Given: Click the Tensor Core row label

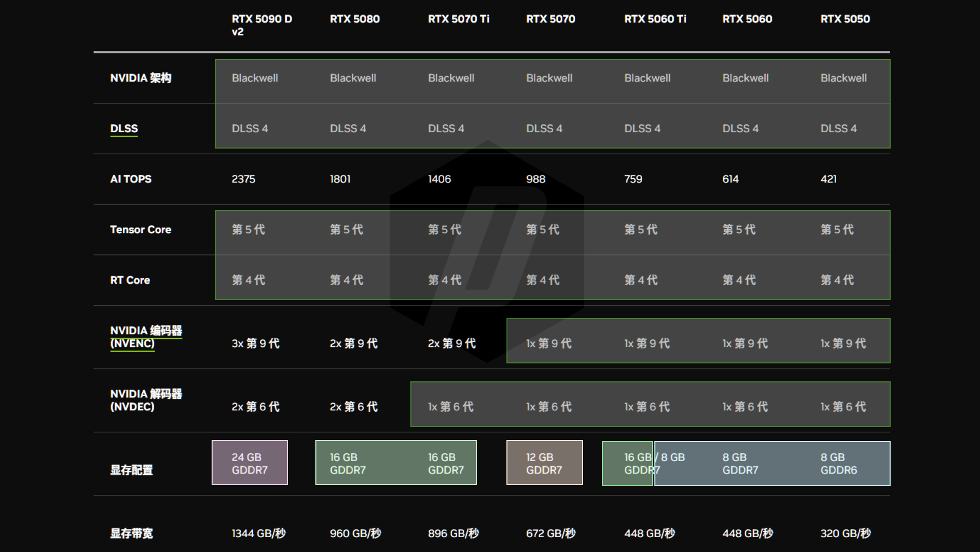Looking at the screenshot, I should tap(140, 230).
